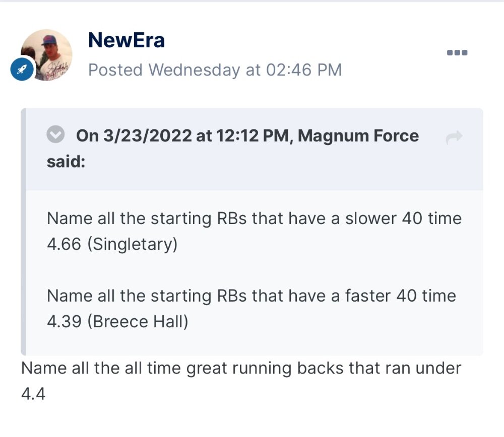The height and width of the screenshot is (437, 504).
Task: Click the rocket rank badge on avatar
Action: coord(22,69)
